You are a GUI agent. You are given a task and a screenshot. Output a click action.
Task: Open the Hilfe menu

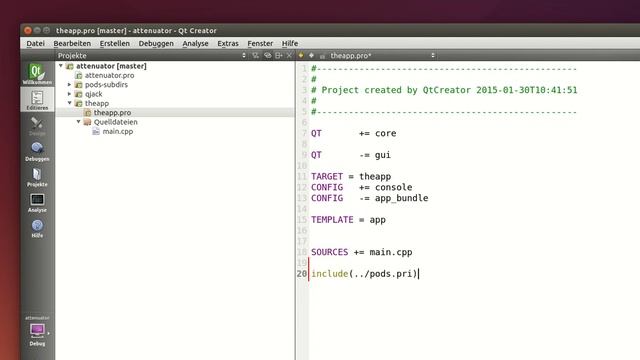point(290,43)
